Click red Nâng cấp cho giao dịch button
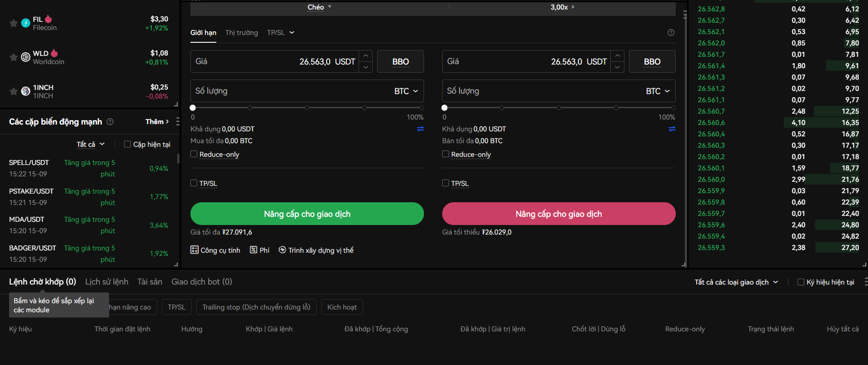The width and height of the screenshot is (868, 365). tap(559, 214)
